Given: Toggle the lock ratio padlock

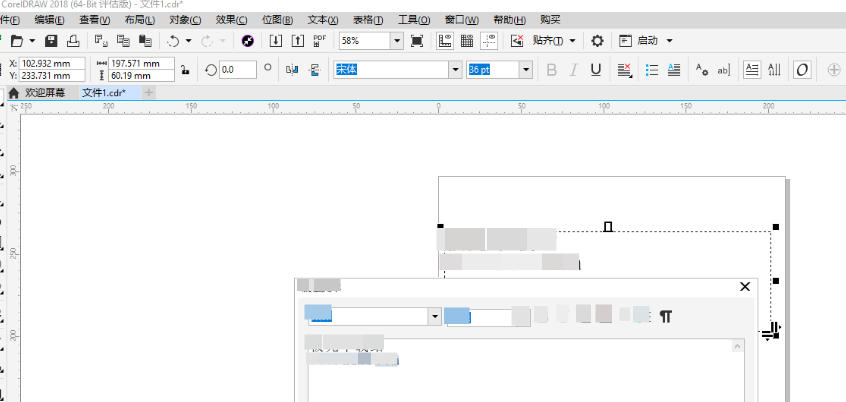Looking at the screenshot, I should point(185,69).
